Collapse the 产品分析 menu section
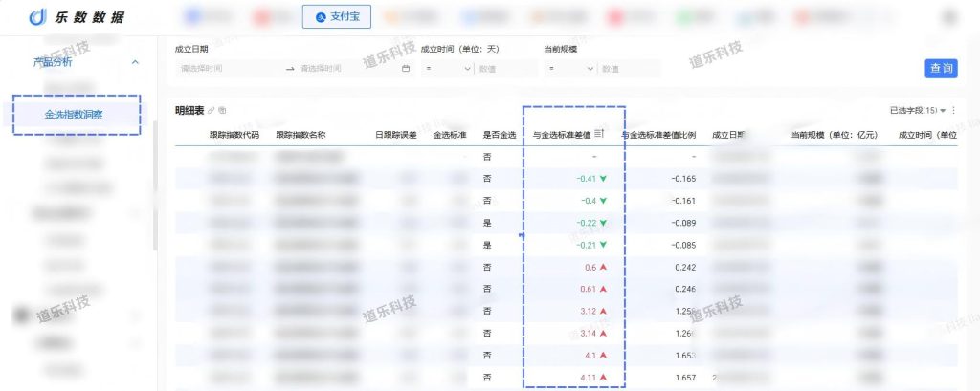 point(134,62)
